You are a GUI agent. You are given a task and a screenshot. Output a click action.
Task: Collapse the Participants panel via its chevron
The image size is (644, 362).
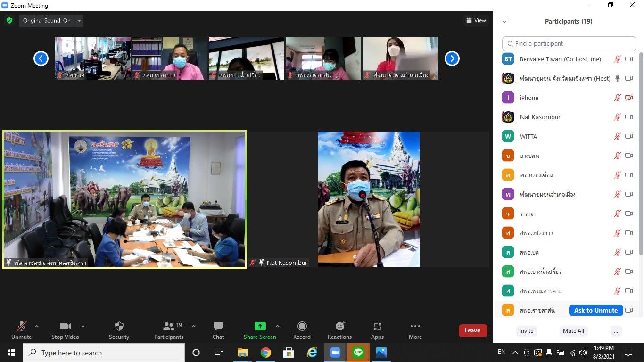click(504, 21)
